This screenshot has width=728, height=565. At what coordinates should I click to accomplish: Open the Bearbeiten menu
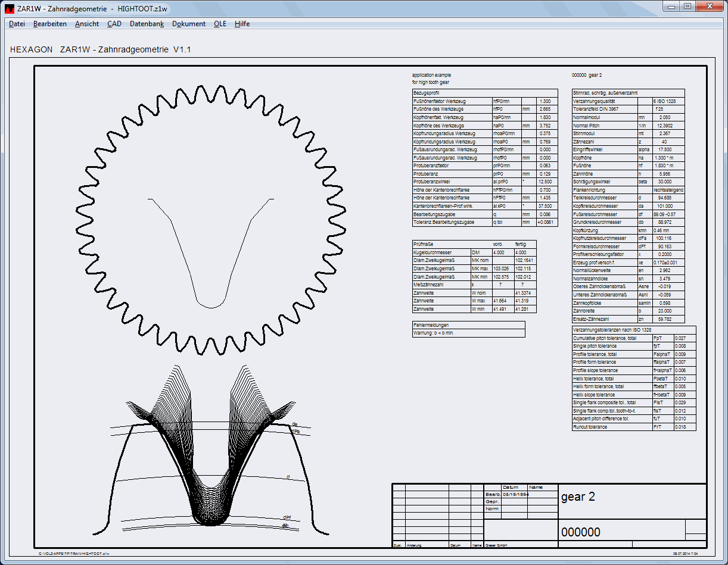(x=50, y=24)
